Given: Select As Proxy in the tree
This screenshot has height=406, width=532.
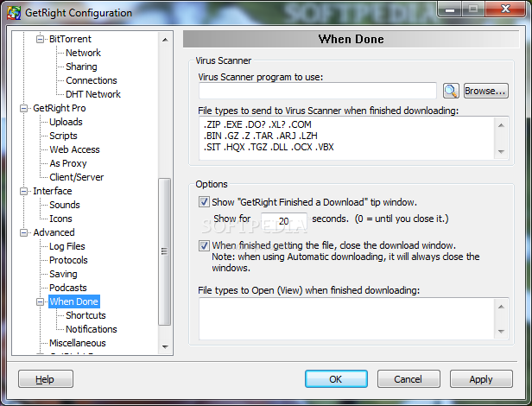Looking at the screenshot, I should 68,163.
